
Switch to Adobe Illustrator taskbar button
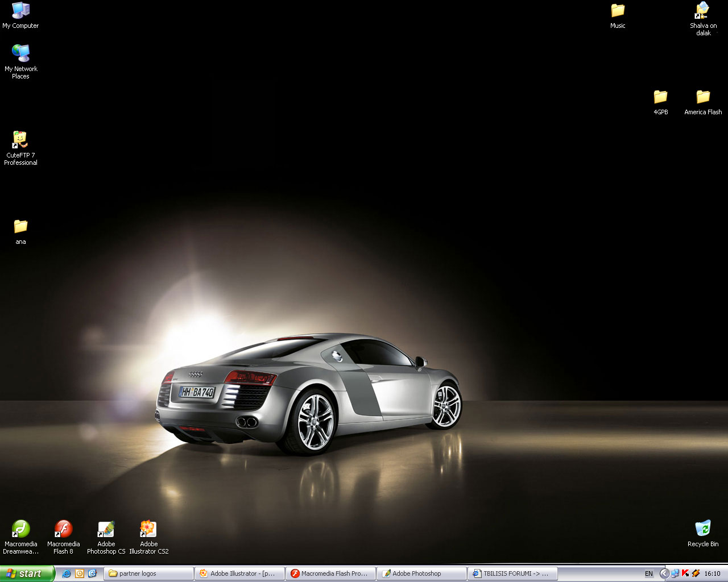[239, 573]
